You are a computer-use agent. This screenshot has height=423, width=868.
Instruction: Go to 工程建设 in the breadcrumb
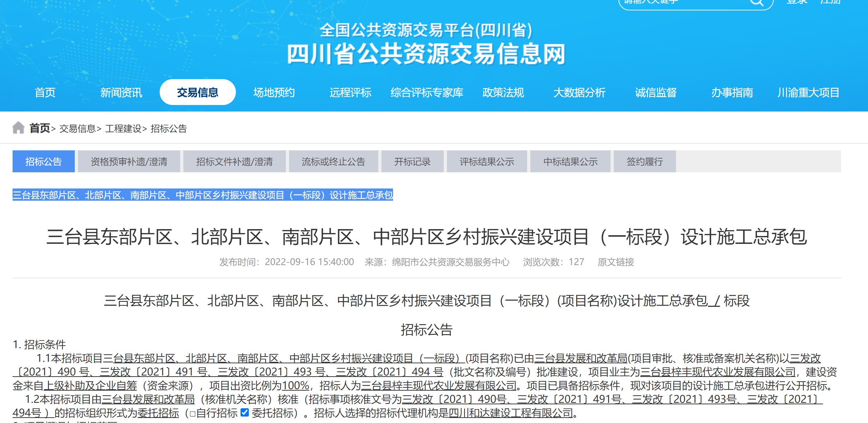123,128
